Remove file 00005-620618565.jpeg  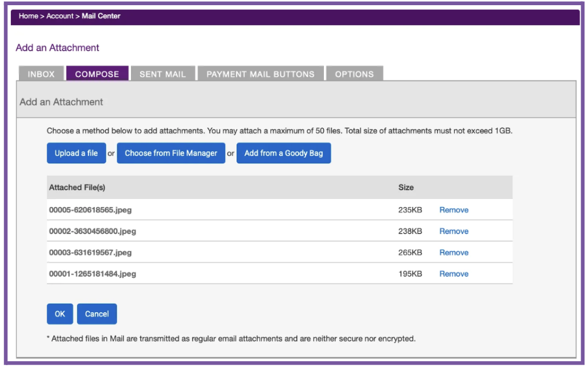pos(454,210)
